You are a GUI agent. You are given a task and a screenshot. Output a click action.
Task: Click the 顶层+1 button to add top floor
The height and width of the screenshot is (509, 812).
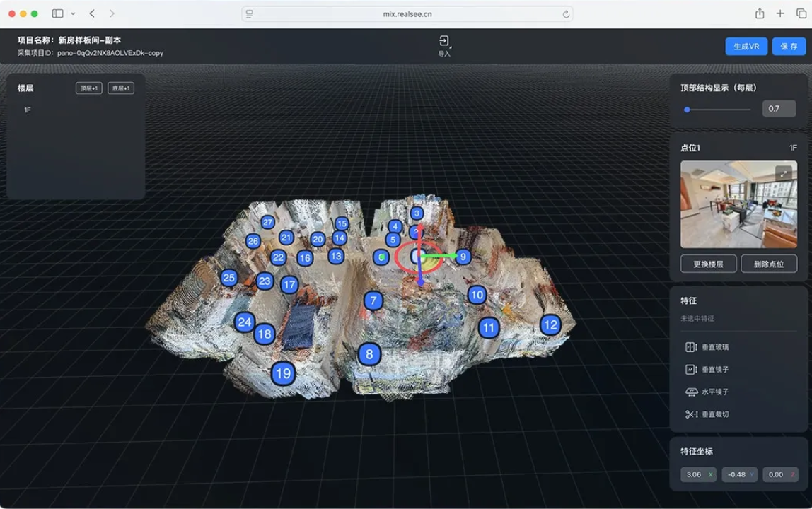pyautogui.click(x=88, y=87)
